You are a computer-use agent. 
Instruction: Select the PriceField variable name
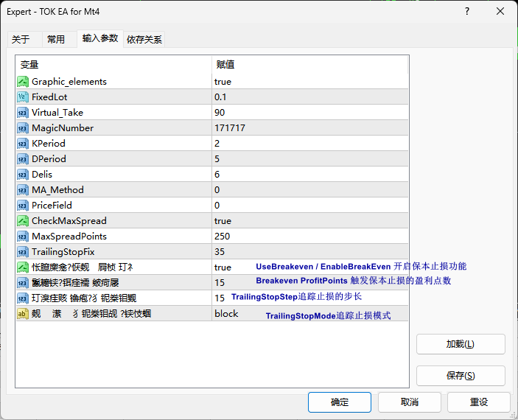[x=52, y=206]
